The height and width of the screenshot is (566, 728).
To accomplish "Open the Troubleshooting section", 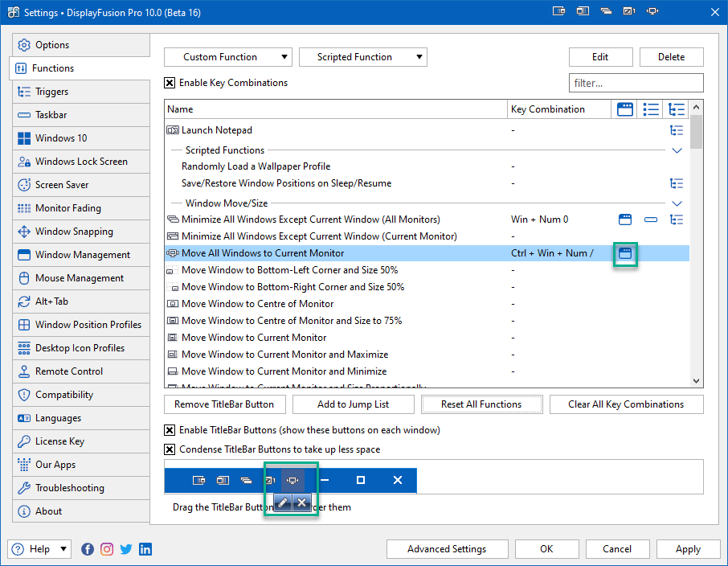I will point(81,487).
